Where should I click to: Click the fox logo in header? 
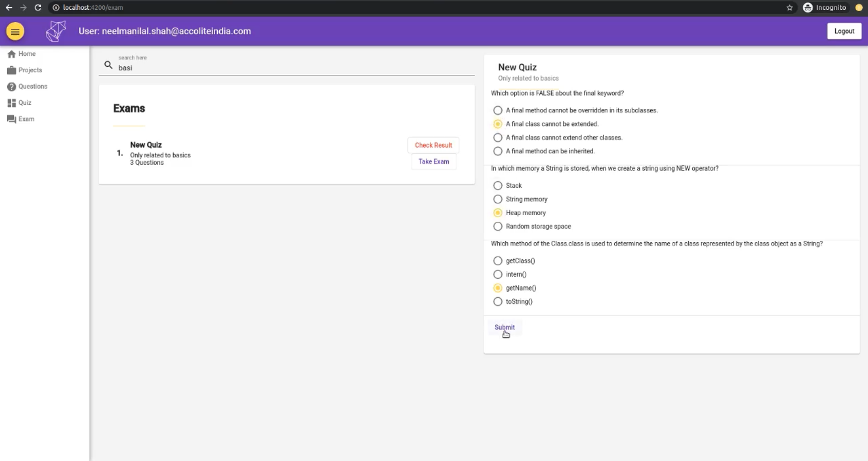pos(56,31)
